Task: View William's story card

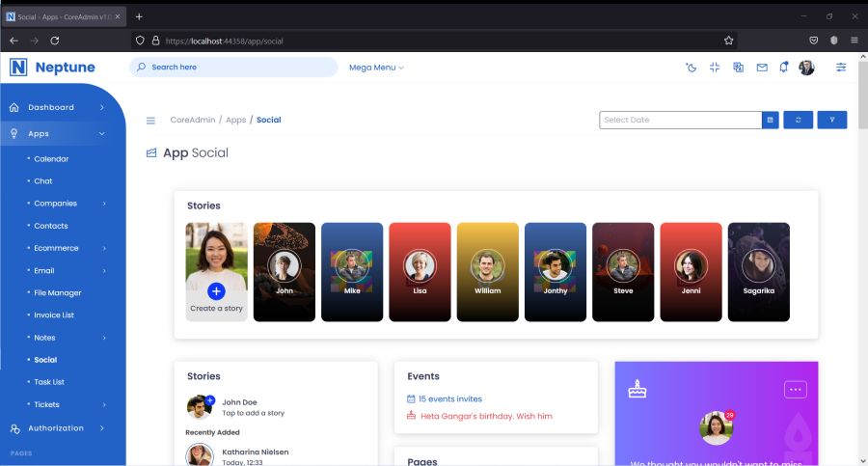Action: tap(488, 272)
